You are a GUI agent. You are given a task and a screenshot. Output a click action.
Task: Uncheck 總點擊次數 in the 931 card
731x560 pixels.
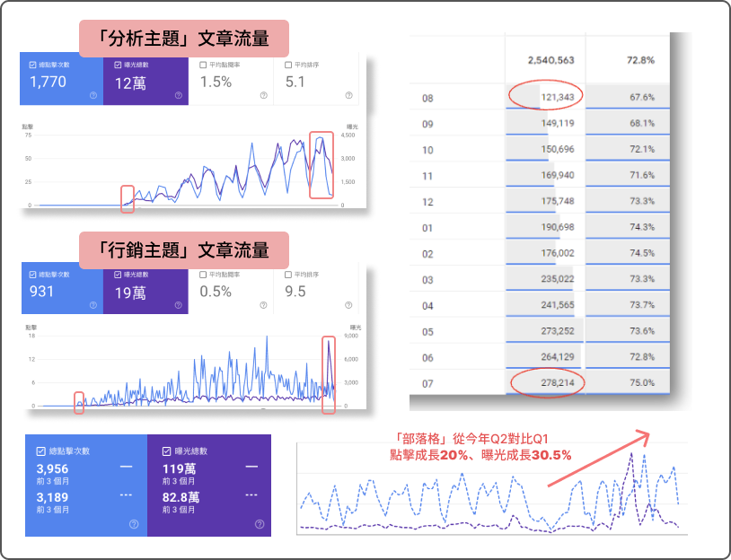(32, 275)
